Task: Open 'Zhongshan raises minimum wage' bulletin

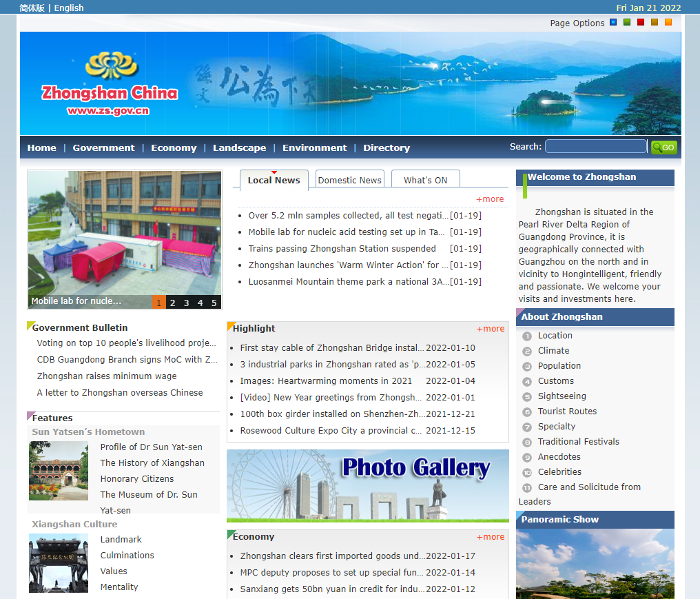Action: [x=107, y=376]
